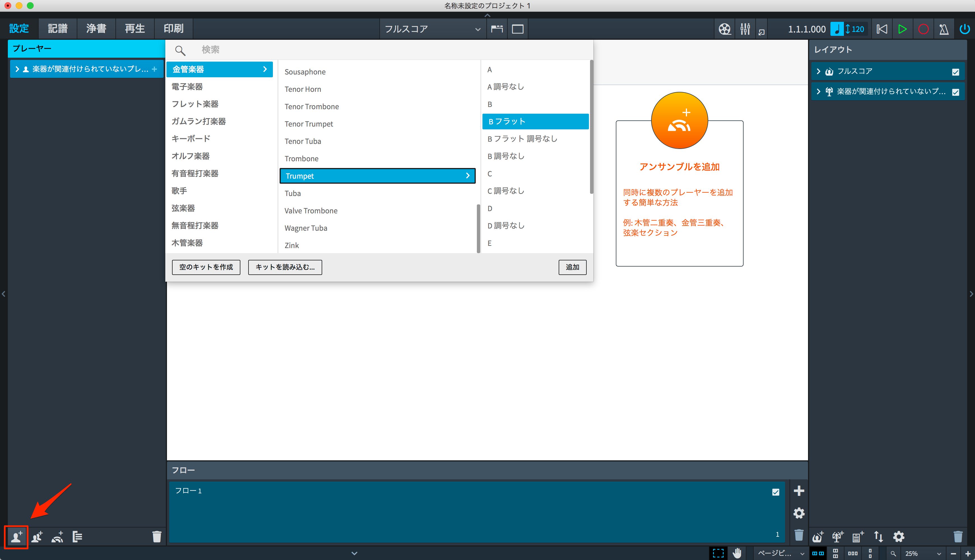The image size is (975, 560).
Task: Click the add custom score layout icon
Action: [858, 536]
